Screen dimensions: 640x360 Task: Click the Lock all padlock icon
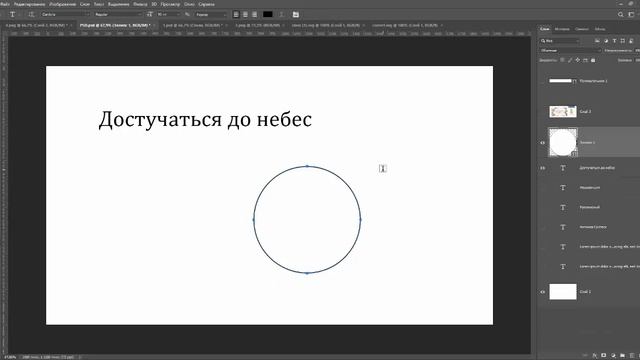point(593,60)
